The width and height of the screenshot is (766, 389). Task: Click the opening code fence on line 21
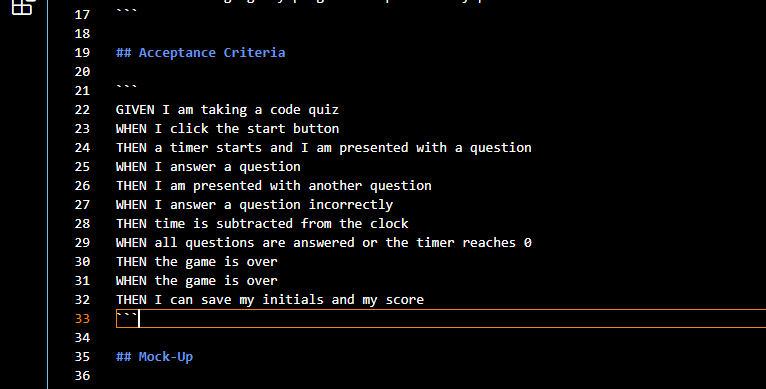[x=127, y=88]
